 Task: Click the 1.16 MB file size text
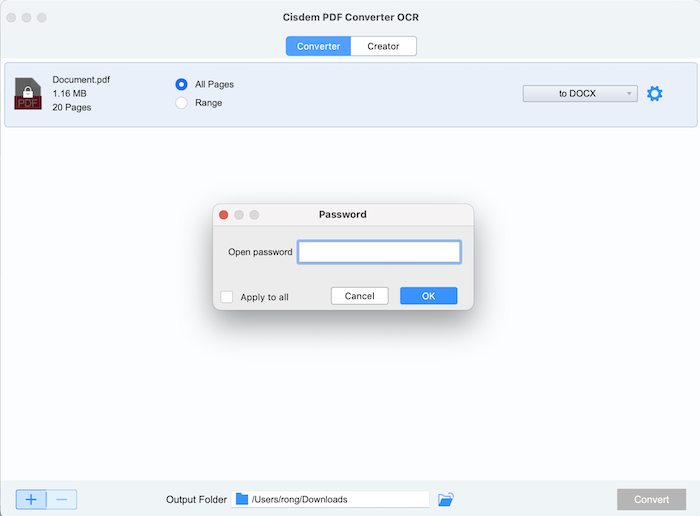click(x=70, y=93)
